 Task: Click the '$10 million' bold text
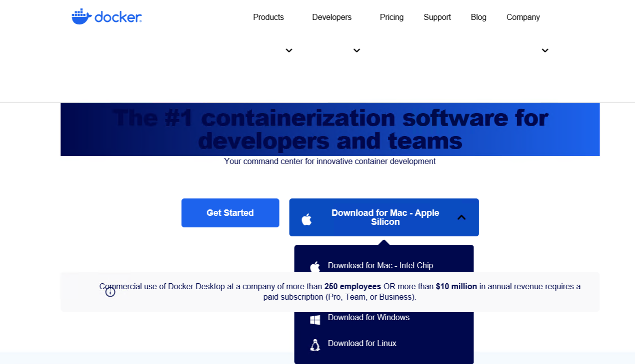[456, 287]
